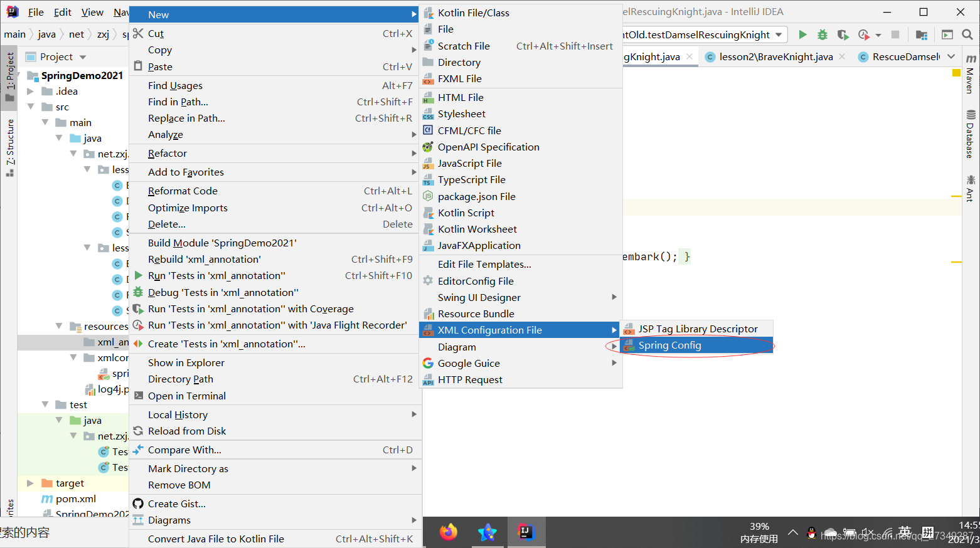Expand the Analyze submenu arrow
Viewport: 980px width, 548px height.
pyautogui.click(x=413, y=134)
